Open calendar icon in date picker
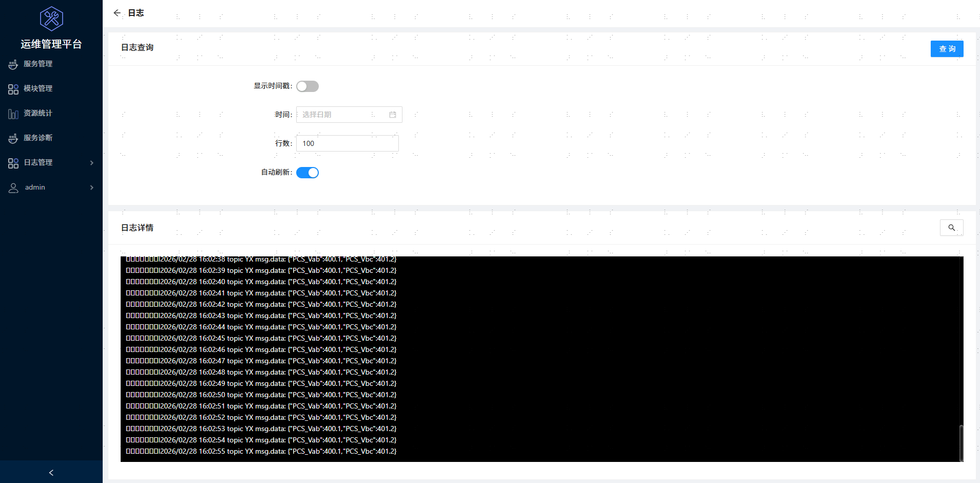The width and height of the screenshot is (980, 483). click(x=393, y=115)
